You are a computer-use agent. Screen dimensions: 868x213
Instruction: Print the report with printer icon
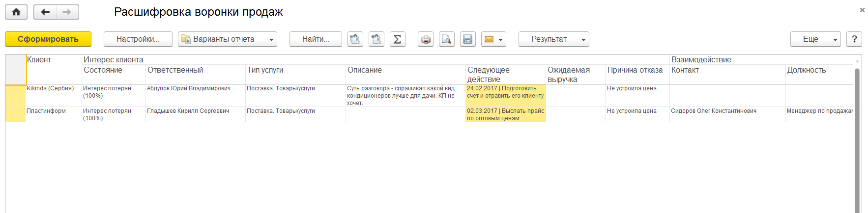point(426,39)
